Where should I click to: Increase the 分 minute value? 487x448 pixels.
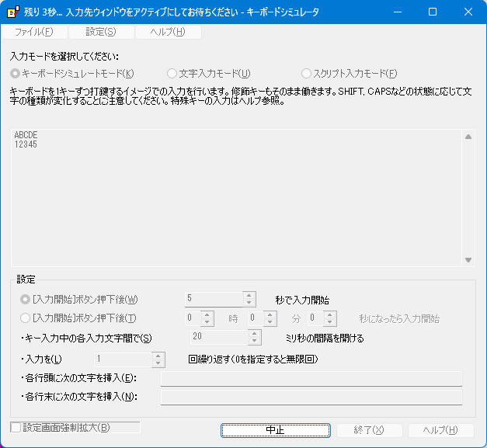click(270, 314)
